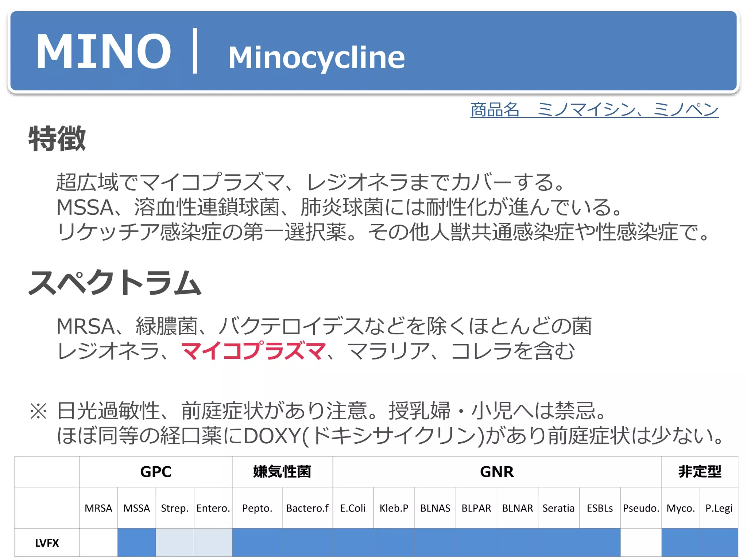Click the LVFX row label
747x560 pixels.
pos(47,543)
